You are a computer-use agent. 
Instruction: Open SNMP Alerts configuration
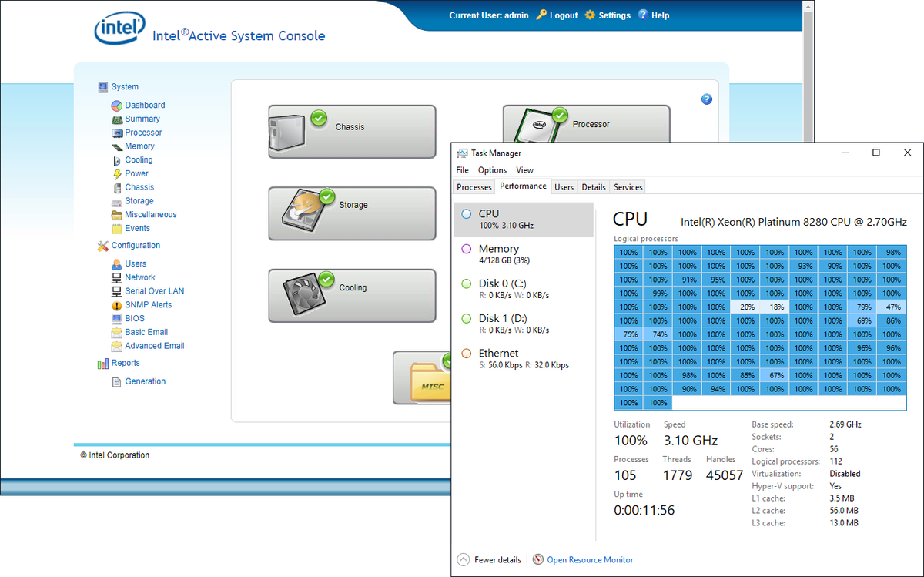(149, 304)
